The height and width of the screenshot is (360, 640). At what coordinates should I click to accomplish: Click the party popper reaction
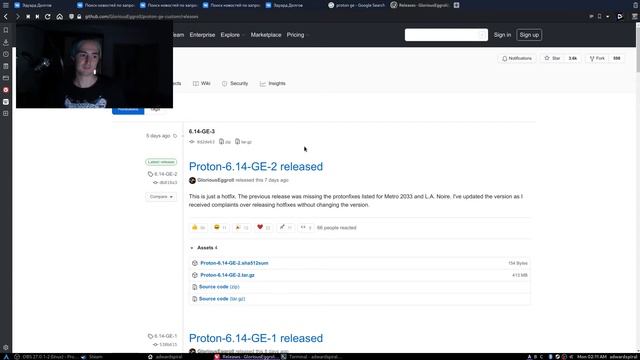(x=242, y=227)
